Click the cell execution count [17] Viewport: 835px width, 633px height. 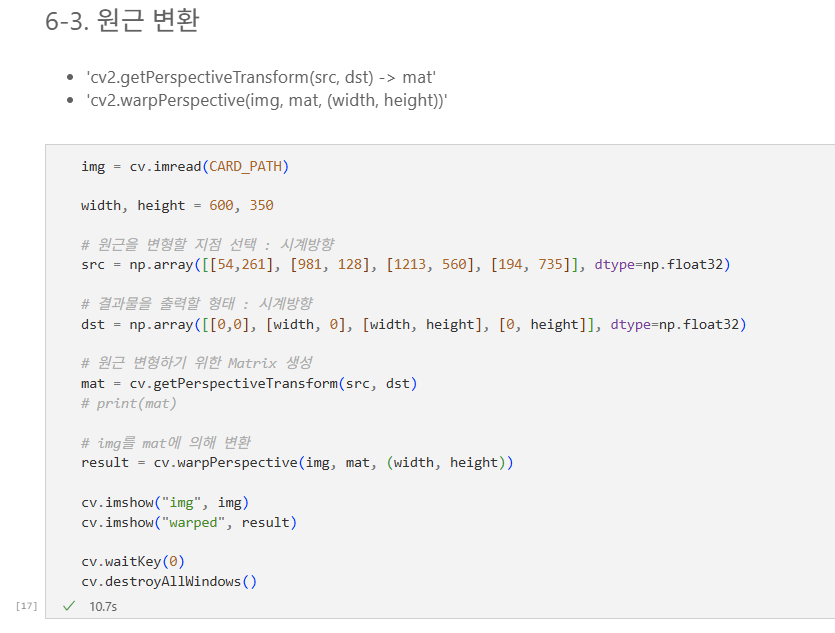(x=27, y=606)
